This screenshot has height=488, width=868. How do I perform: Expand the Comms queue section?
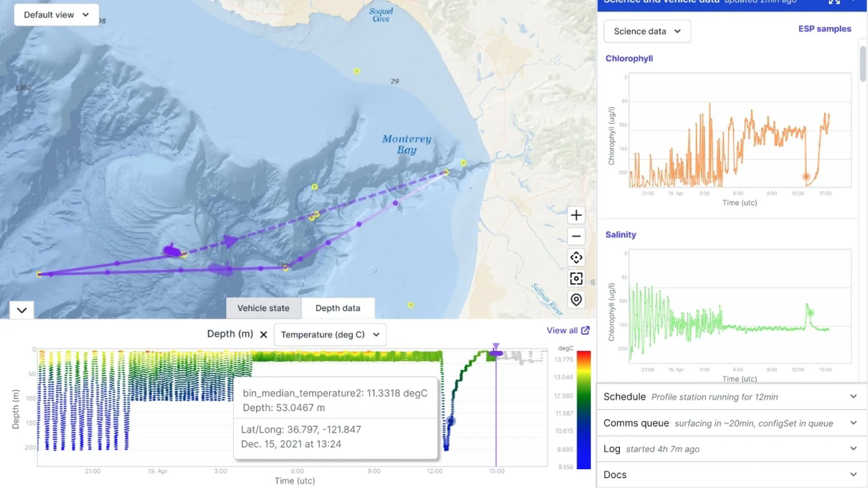[730, 423]
